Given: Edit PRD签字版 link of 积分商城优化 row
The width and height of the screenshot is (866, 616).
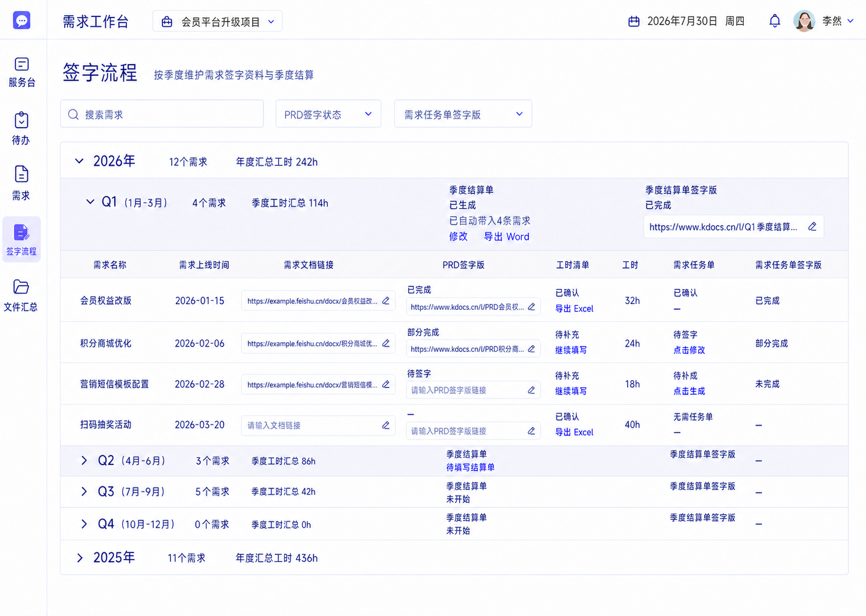Looking at the screenshot, I should point(531,349).
